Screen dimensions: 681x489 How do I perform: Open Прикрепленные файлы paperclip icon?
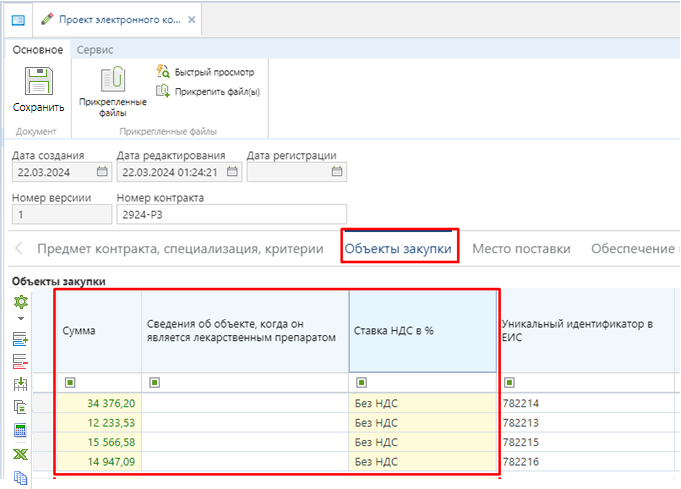tap(113, 79)
